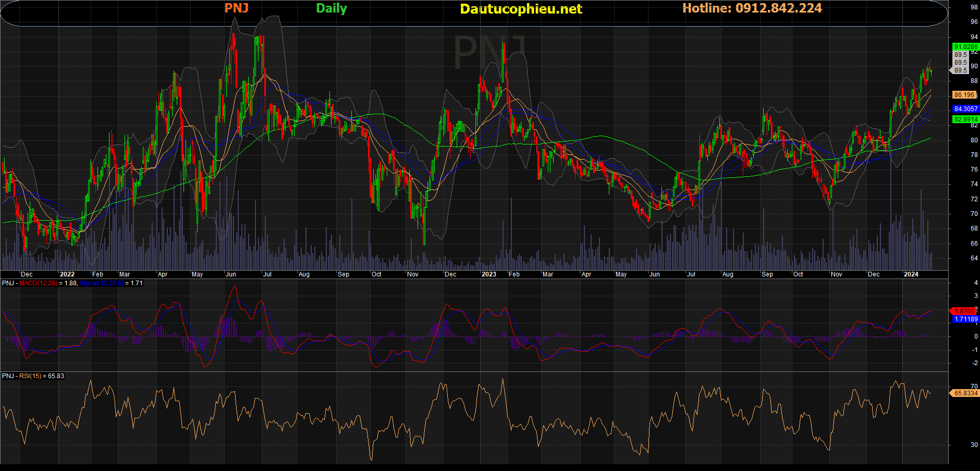Image resolution: width=980 pixels, height=471 pixels.
Task: Click the orange 65.8334 RSI value tag
Action: click(965, 393)
